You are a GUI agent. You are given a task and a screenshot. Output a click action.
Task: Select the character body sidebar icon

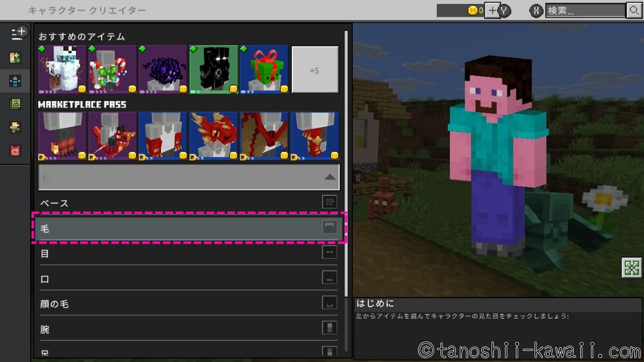click(15, 81)
